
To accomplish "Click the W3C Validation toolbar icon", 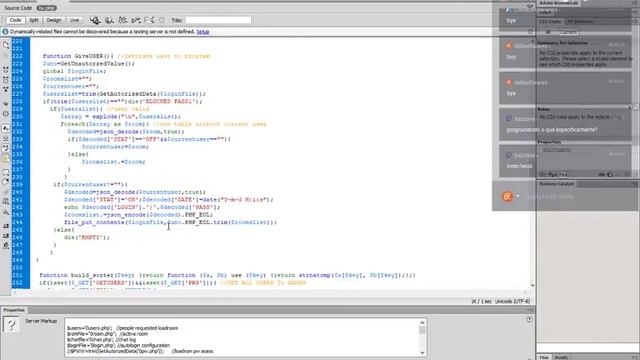I will pos(136,20).
